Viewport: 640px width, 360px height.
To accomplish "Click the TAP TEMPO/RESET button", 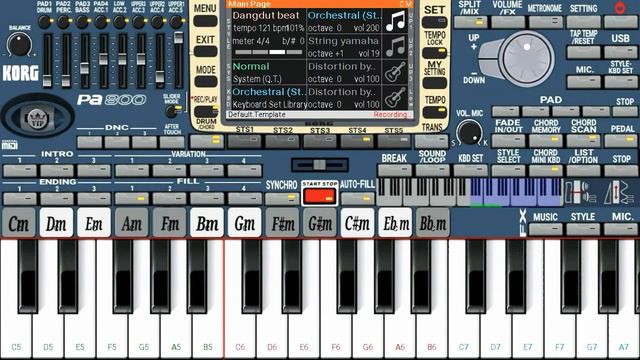I will pos(583,52).
